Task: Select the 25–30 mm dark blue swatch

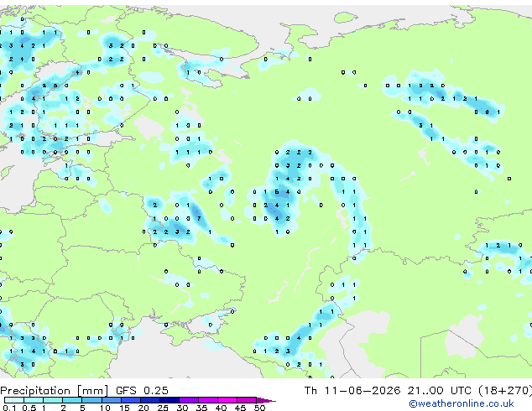Action: point(170,400)
